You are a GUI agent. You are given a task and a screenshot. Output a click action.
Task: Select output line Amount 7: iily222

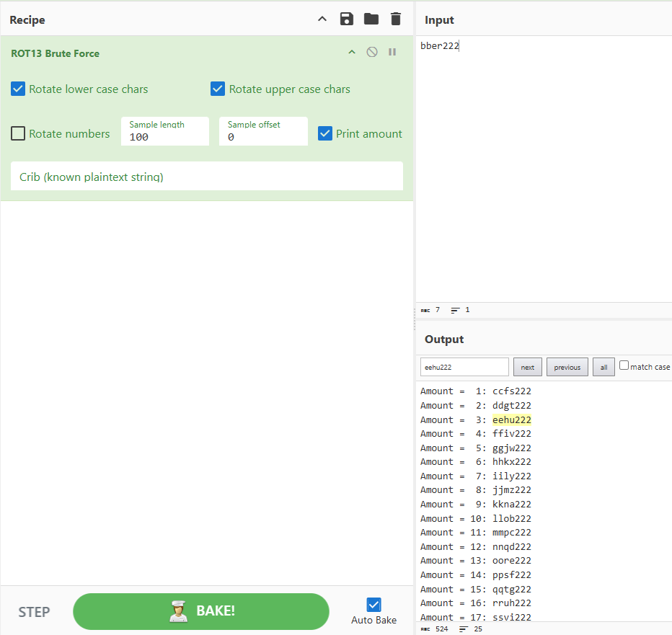point(475,476)
